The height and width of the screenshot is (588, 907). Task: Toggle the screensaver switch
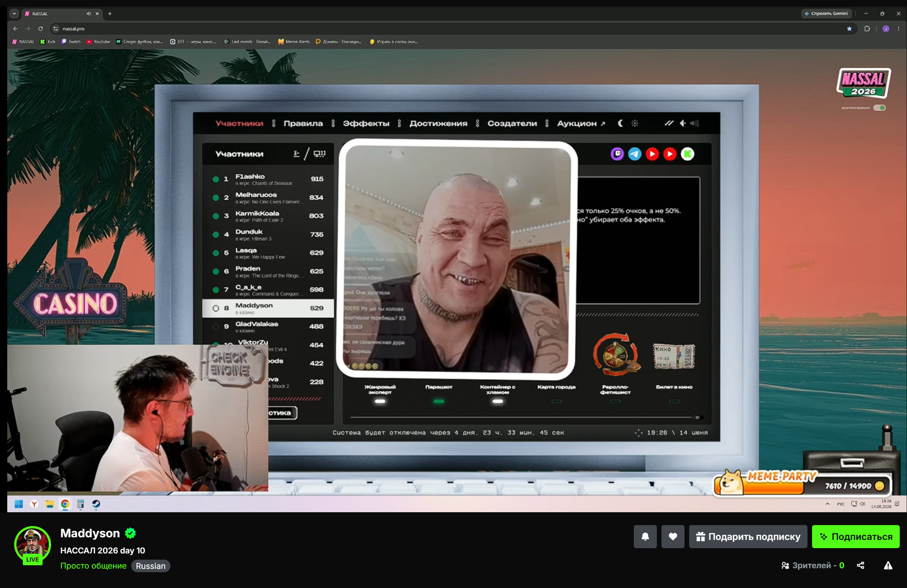pyautogui.click(x=880, y=108)
